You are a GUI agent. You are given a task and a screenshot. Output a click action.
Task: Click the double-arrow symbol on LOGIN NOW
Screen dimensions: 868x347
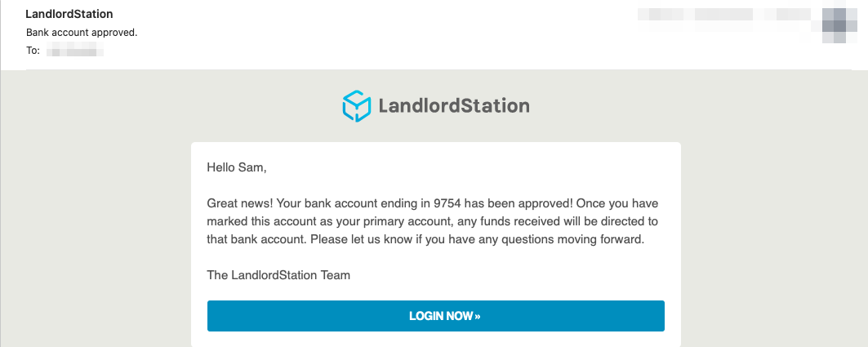pos(478,317)
